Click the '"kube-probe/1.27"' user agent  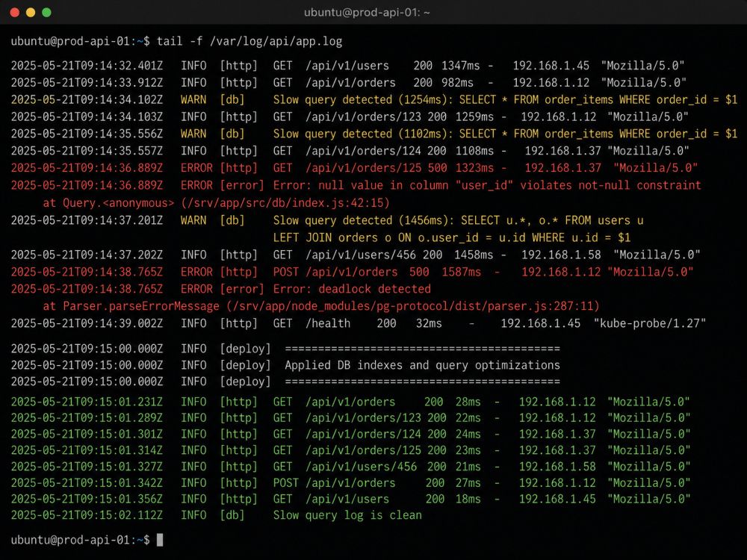(649, 323)
